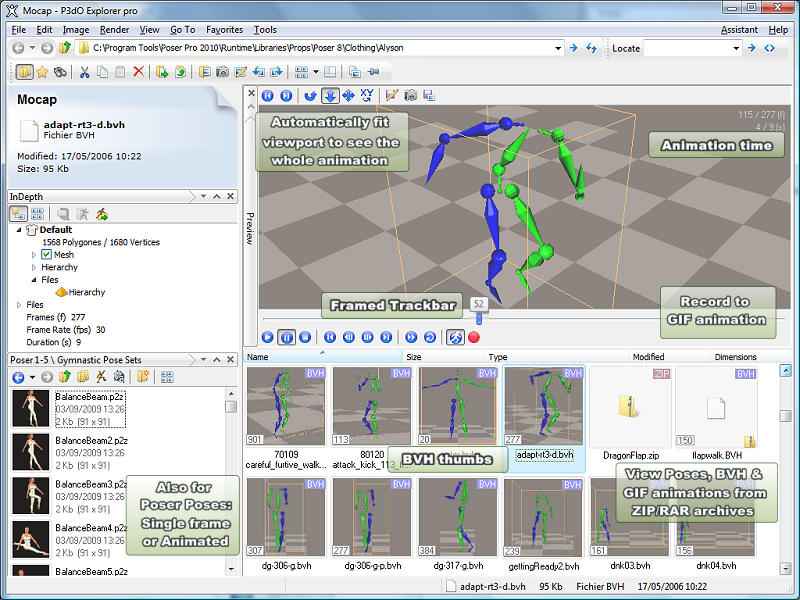This screenshot has height=600, width=800.
Task: Collapse the Default tree node
Action: (x=20, y=230)
